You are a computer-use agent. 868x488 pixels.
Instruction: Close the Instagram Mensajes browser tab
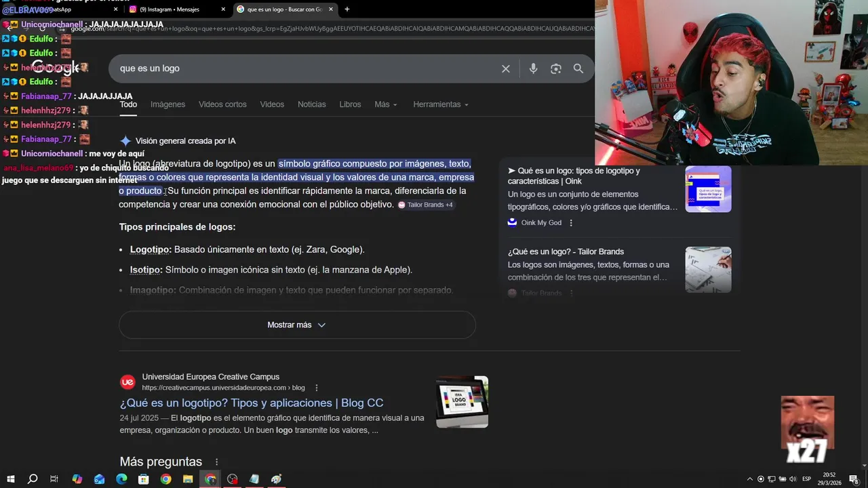coord(223,9)
